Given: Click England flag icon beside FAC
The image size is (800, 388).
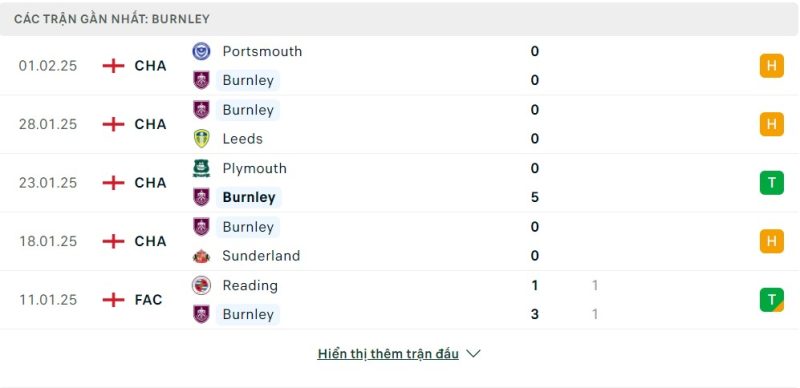Looking at the screenshot, I should (113, 300).
